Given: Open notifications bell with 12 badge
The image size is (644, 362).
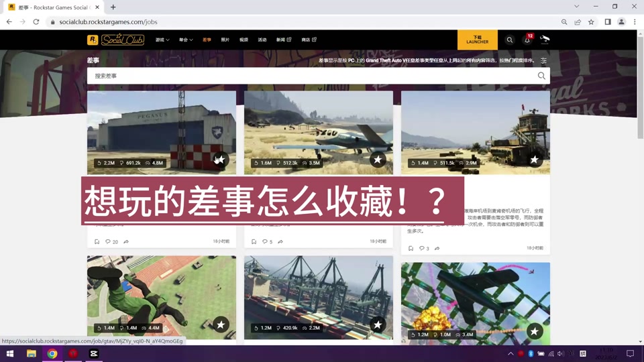Looking at the screenshot, I should [528, 40].
